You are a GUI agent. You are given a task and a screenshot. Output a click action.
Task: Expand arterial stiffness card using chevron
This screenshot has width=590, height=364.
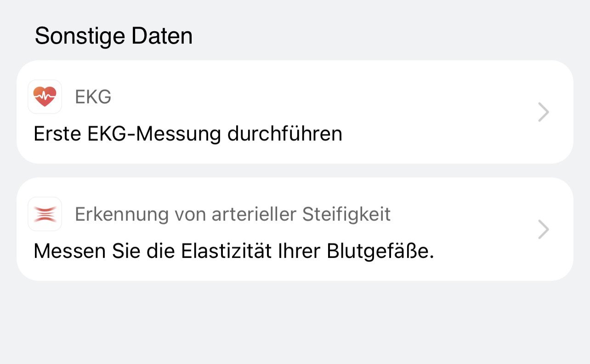[x=544, y=230]
